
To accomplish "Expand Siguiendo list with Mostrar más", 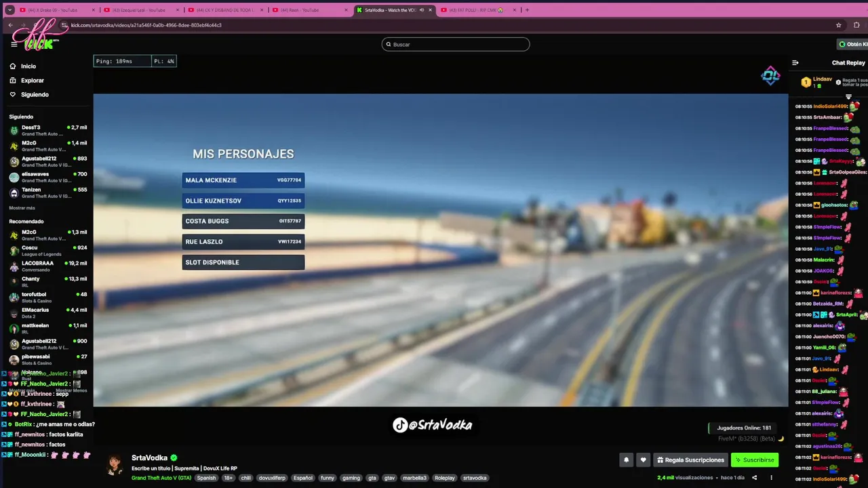I will 22,208.
